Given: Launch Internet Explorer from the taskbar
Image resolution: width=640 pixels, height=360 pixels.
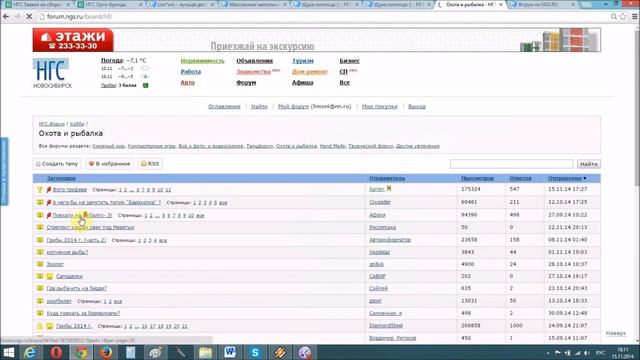Looking at the screenshot, I should click(30, 352).
